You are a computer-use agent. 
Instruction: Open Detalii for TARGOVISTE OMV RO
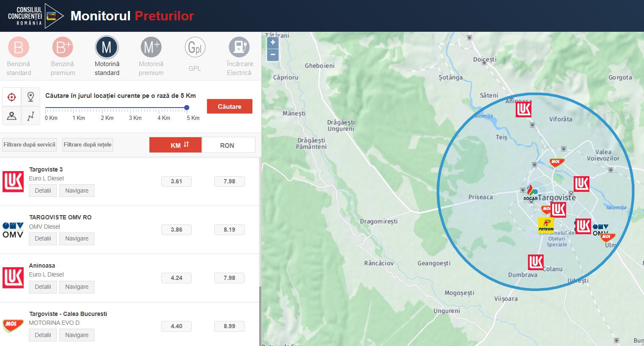pos(43,238)
